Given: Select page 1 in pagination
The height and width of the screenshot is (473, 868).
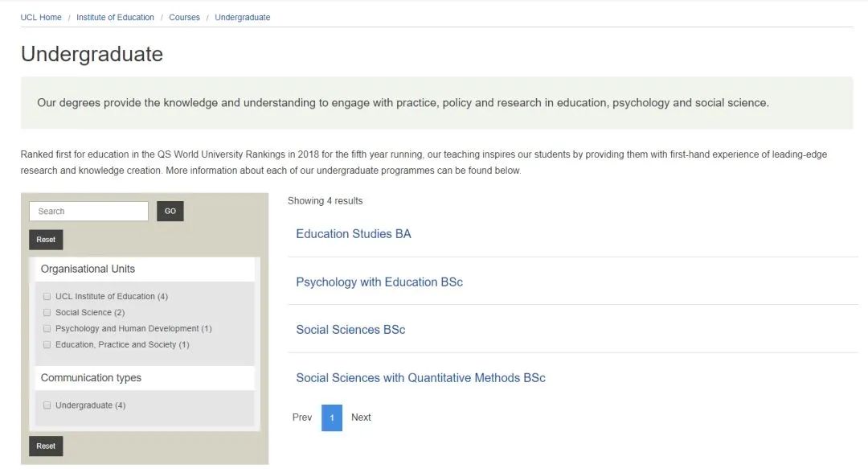Looking at the screenshot, I should tap(332, 417).
